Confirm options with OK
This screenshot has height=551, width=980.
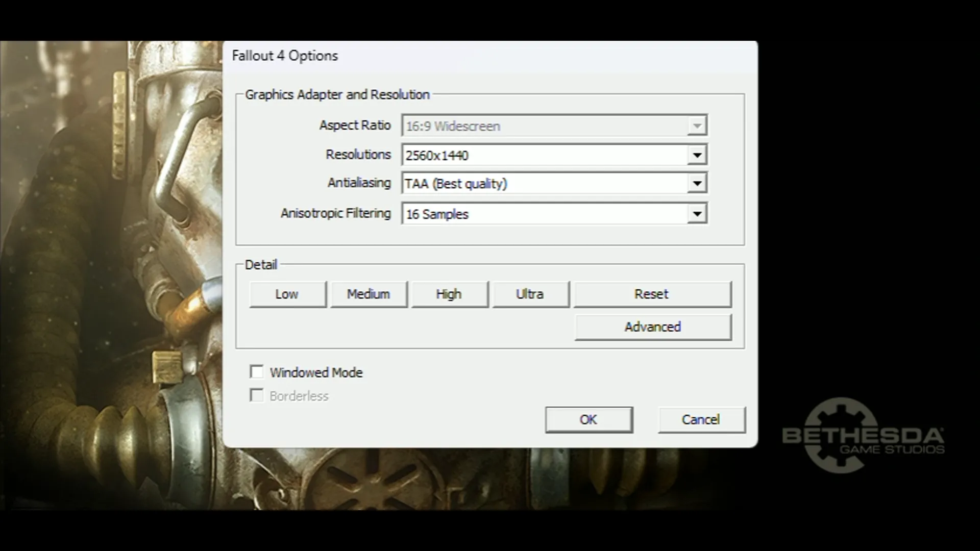[x=589, y=420]
